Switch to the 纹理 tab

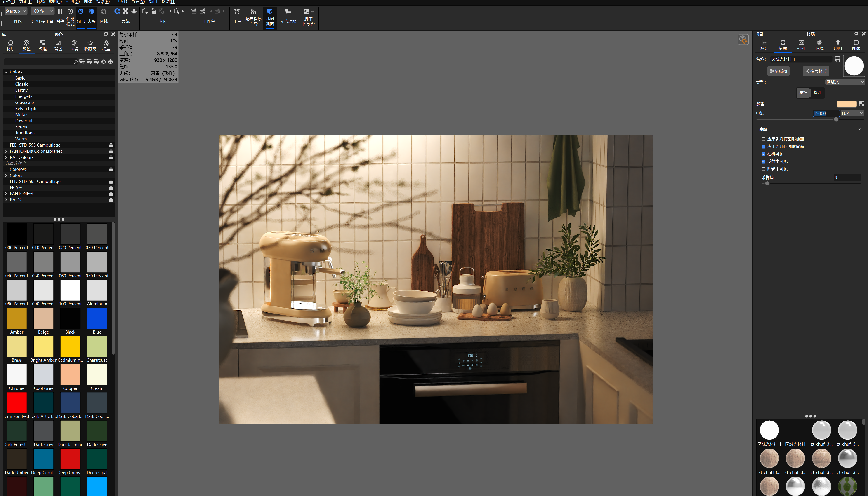817,92
